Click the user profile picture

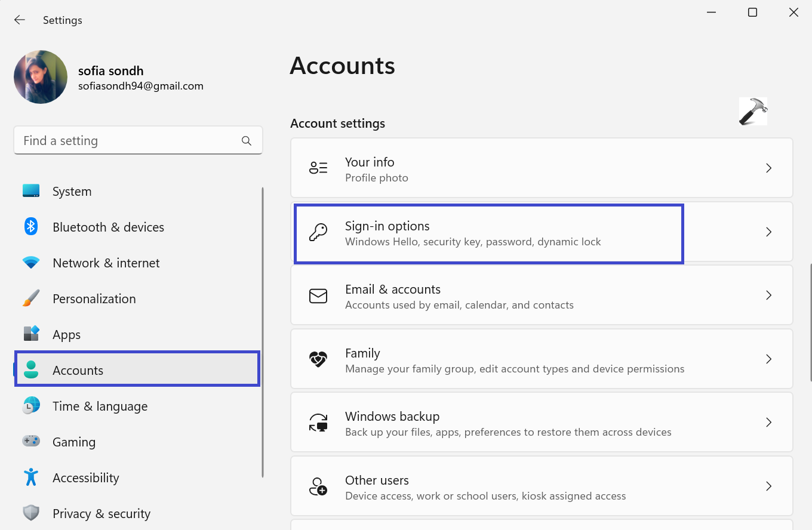[41, 77]
